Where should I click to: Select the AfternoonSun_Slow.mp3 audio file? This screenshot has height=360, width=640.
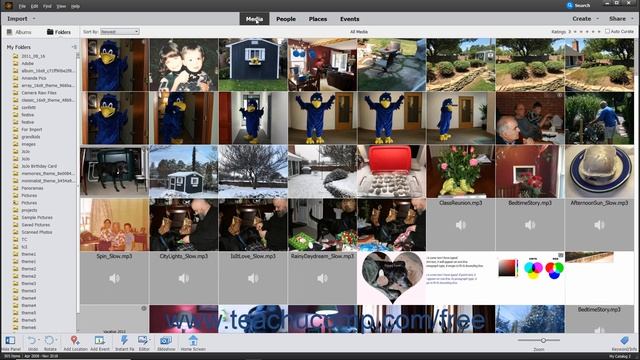coord(600,225)
